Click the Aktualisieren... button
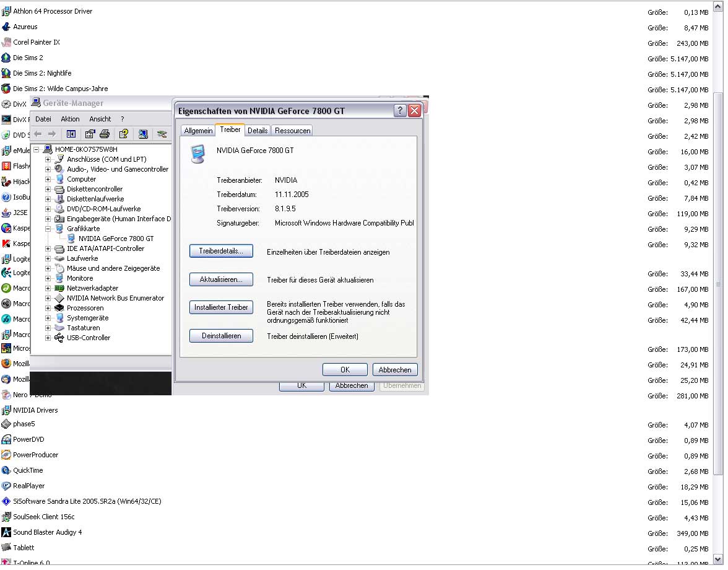This screenshot has height=570, width=728. (x=221, y=279)
